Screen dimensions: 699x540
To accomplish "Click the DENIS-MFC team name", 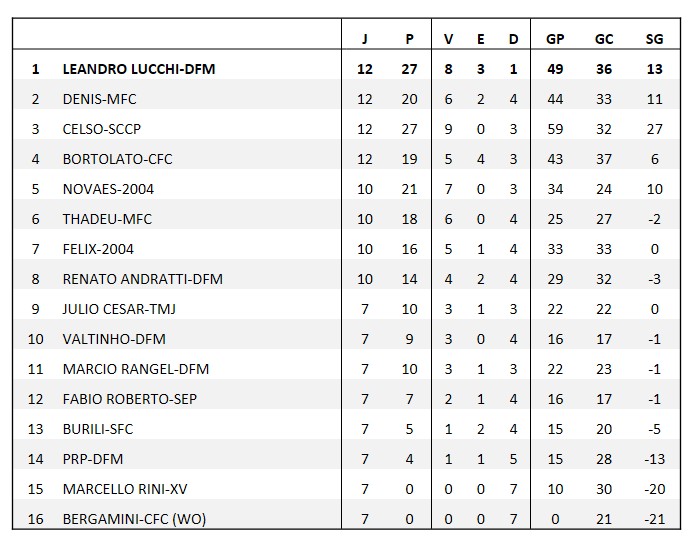I will coord(99,99).
